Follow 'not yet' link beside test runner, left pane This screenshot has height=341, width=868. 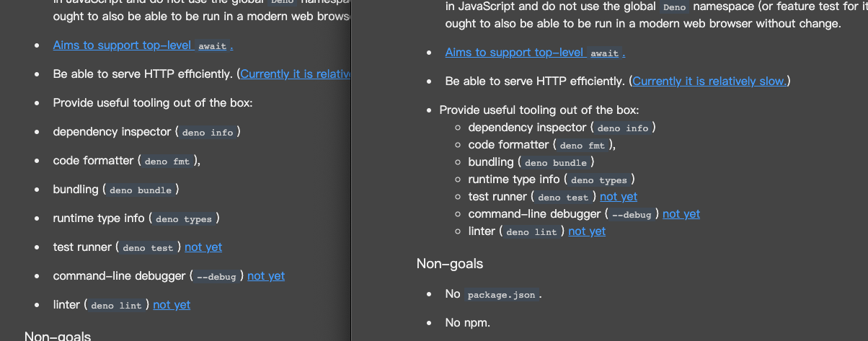pos(203,247)
